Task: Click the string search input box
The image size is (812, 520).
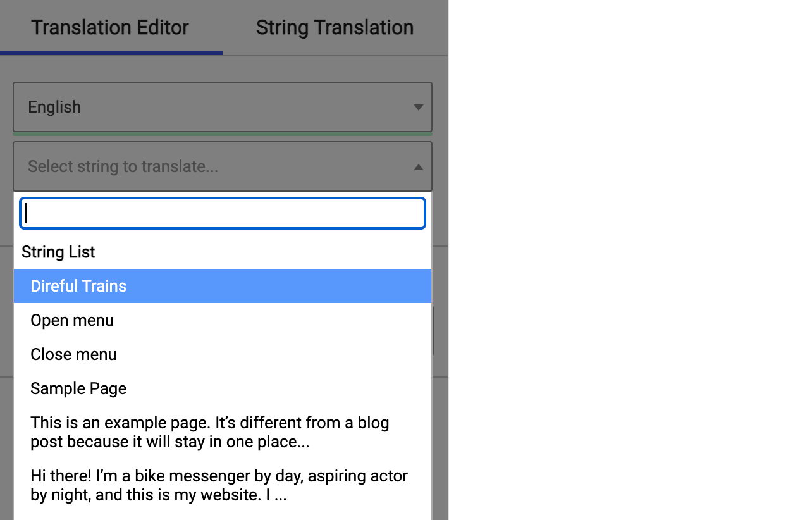Action: (x=222, y=213)
